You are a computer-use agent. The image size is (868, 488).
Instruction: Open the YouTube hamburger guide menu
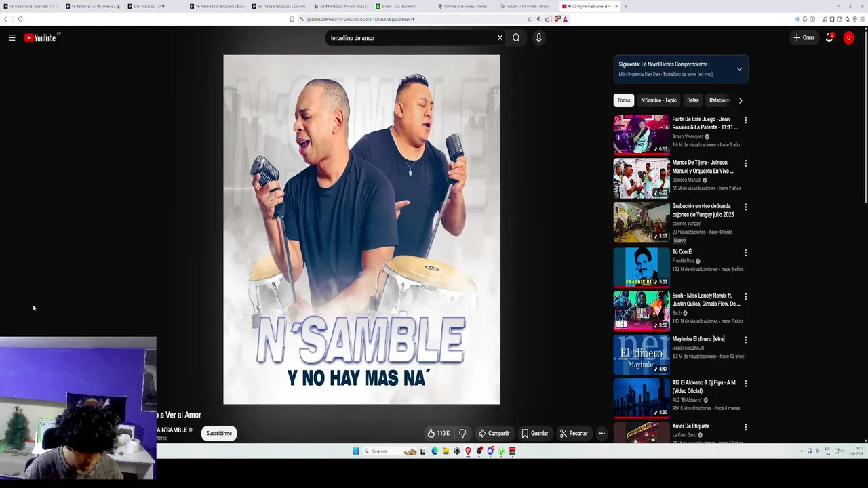click(12, 38)
